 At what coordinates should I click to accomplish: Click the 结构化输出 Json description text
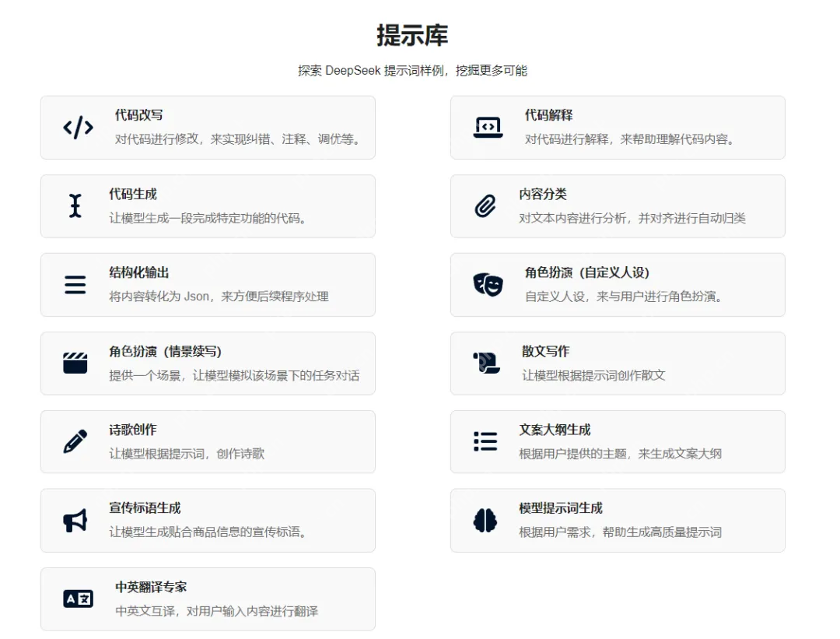[219, 297]
